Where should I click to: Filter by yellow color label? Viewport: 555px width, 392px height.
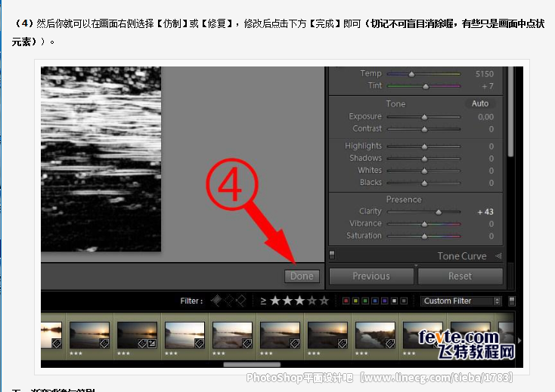click(355, 301)
